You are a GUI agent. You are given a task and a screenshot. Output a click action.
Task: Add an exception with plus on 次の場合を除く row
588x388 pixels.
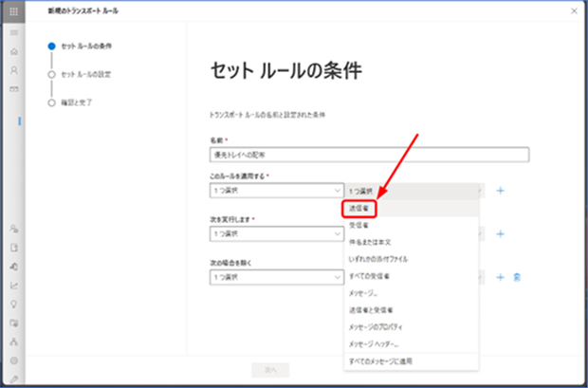(500, 277)
